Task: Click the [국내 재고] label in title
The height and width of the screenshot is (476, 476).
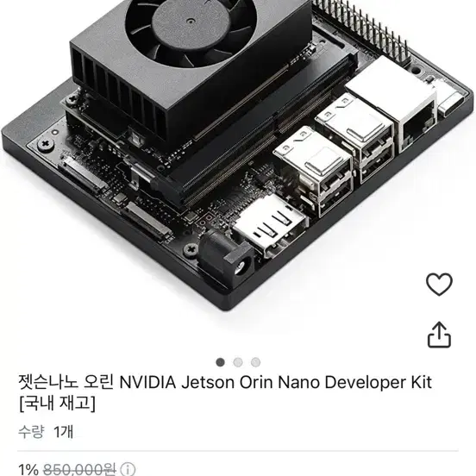Action: click(x=57, y=404)
